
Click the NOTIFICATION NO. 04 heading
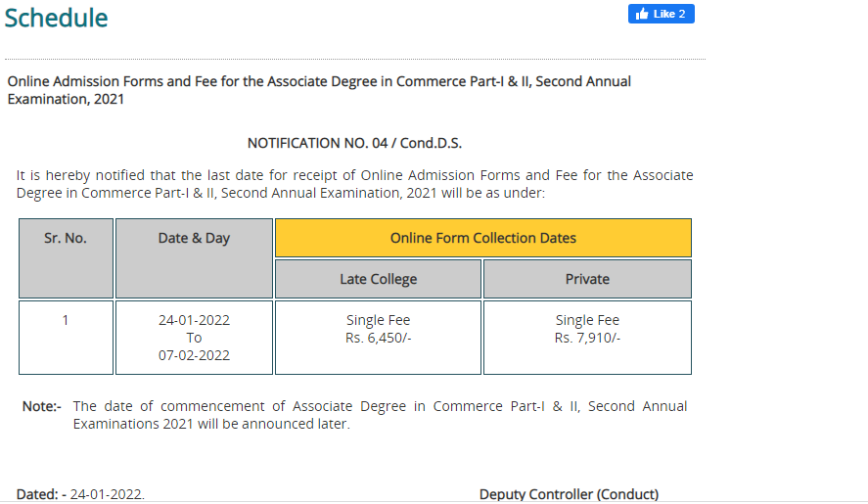pyautogui.click(x=354, y=144)
